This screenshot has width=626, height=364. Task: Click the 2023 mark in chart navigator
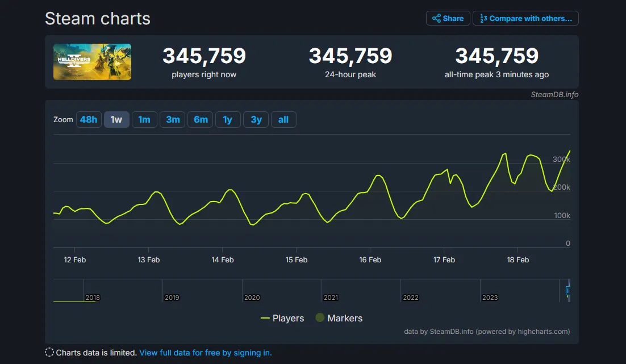(x=490, y=298)
